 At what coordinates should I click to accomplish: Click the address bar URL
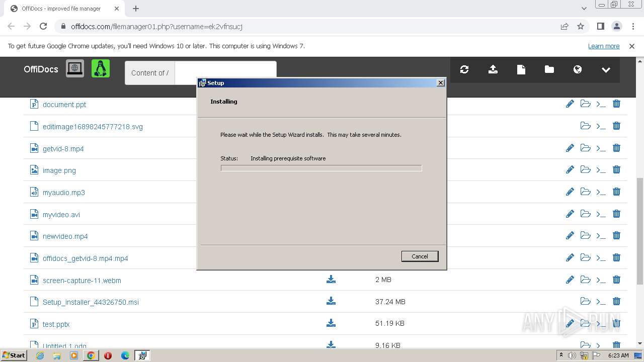156,26
